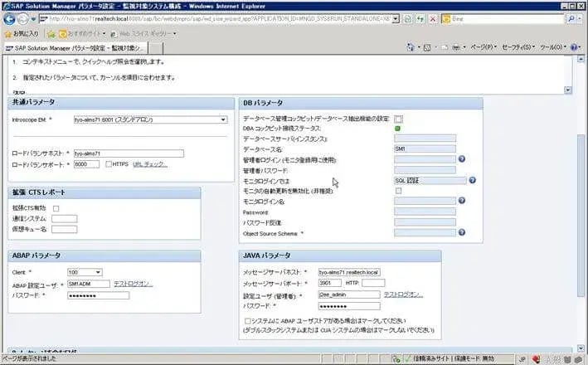Open the IE Help question mark icon
This screenshot has width=588, height=365.
(574, 47)
